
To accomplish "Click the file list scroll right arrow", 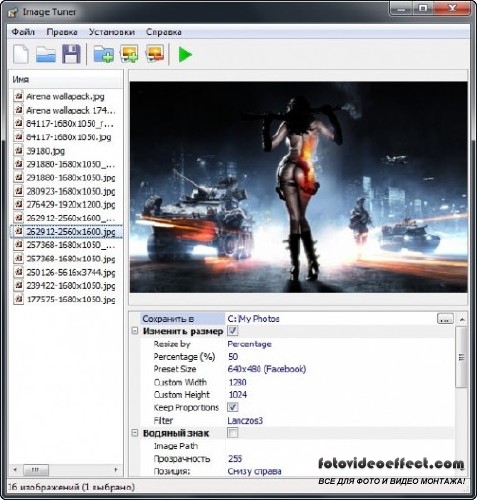I will point(116,470).
